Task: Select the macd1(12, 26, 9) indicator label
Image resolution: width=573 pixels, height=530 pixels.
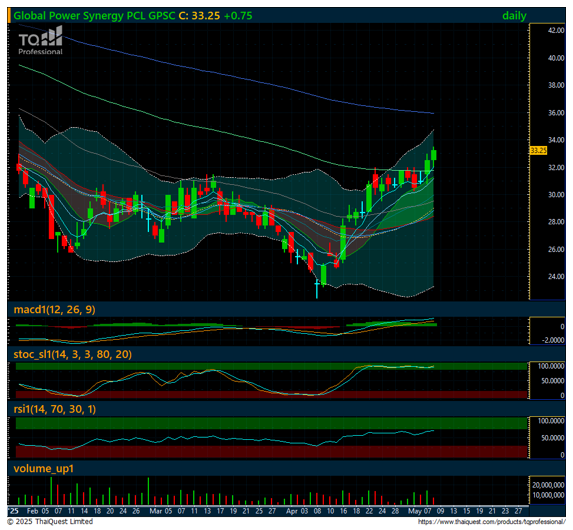Action: point(54,310)
